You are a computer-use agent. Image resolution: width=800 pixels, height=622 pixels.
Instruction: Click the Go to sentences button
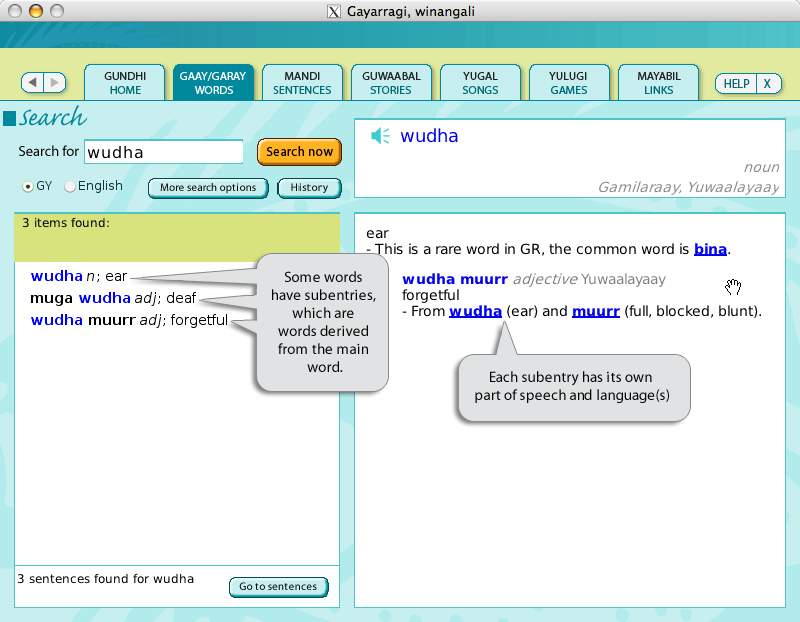click(278, 587)
